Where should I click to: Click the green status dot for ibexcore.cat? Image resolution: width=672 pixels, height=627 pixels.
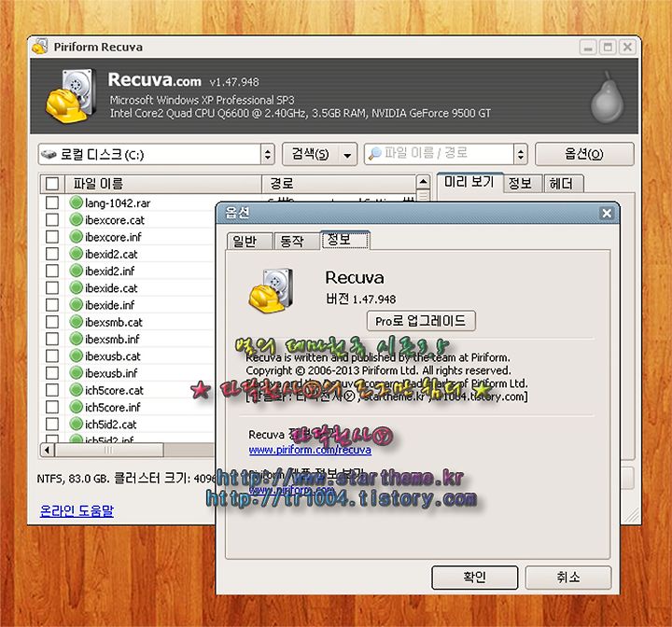(76, 219)
